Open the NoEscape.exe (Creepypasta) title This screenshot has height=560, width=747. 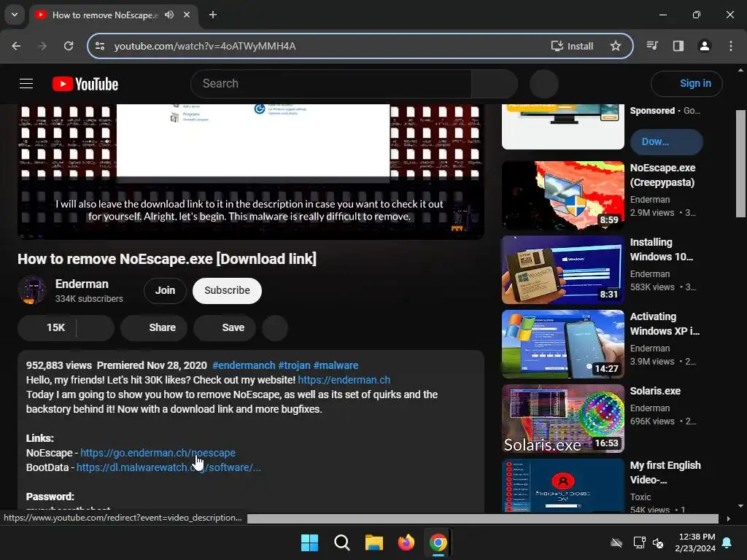click(x=662, y=175)
